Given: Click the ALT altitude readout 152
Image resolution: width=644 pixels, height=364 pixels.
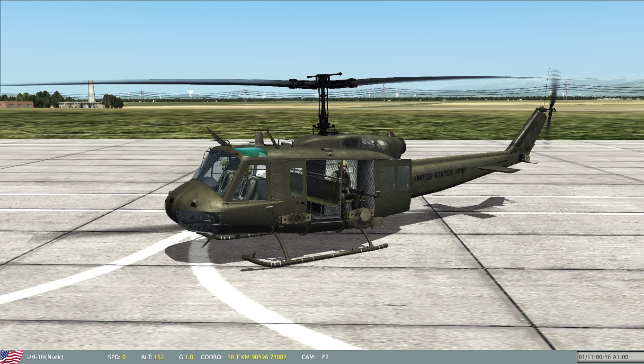Looking at the screenshot, I should point(159,357).
